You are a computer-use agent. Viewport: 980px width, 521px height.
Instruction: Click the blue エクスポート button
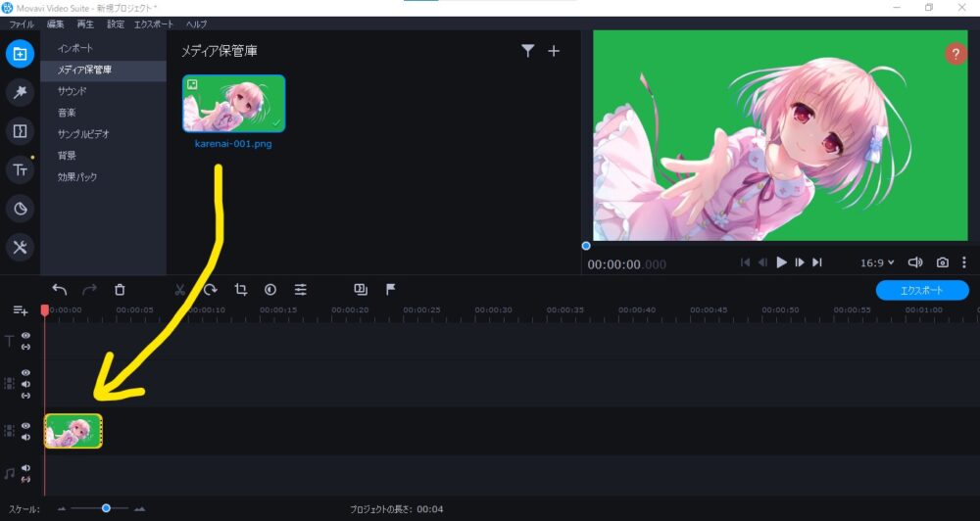point(921,291)
